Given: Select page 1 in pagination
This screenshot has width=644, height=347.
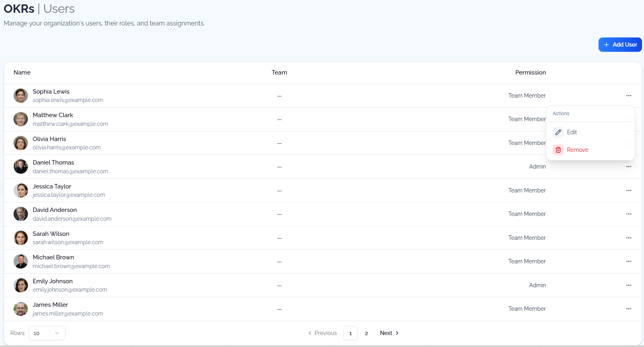Looking at the screenshot, I should 351,333.
